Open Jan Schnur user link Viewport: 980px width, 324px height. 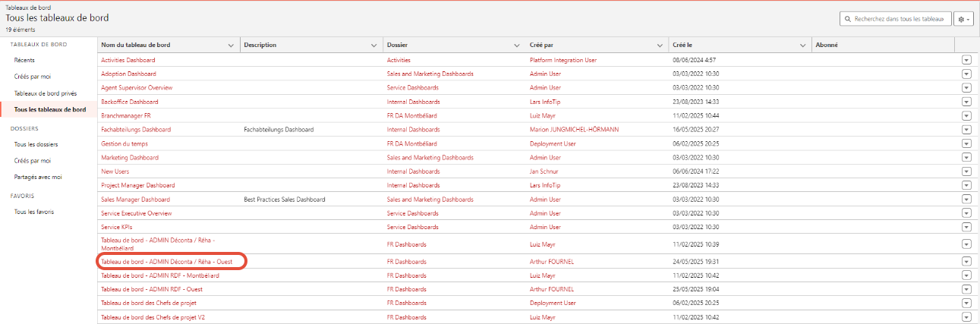[544, 171]
